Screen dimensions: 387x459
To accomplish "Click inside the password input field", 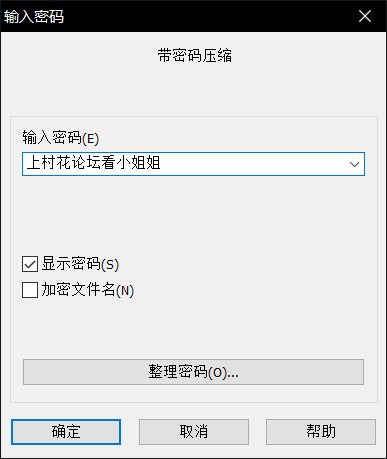I will click(x=193, y=164).
